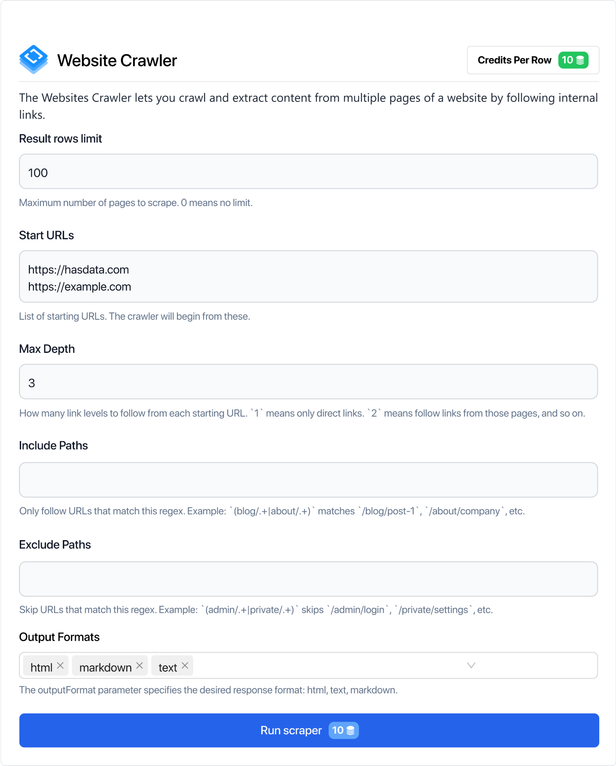Click the markdown format tag
Viewport: 616px width, 766px height.
(105, 667)
